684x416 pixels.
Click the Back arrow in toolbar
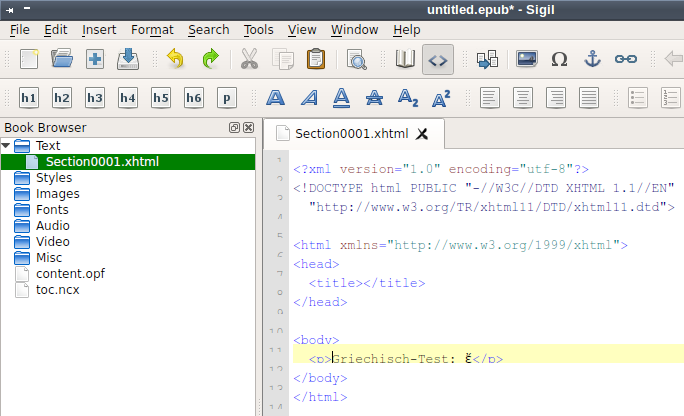coord(674,59)
